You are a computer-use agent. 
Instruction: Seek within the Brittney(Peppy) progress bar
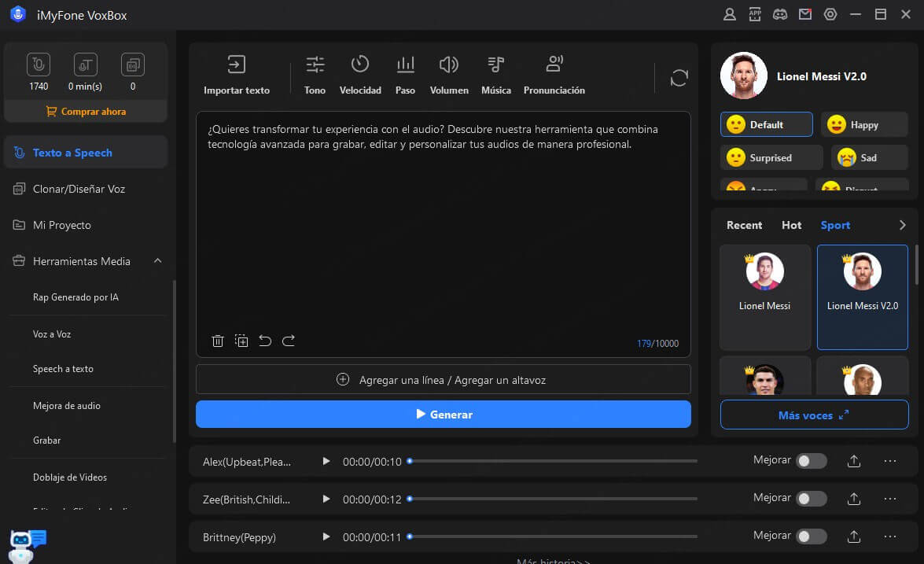(x=553, y=536)
